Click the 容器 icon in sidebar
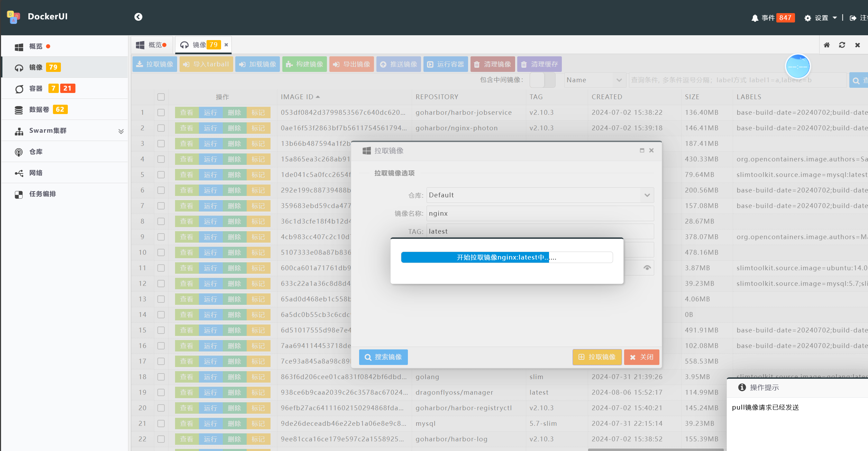This screenshot has height=451, width=868. click(19, 89)
